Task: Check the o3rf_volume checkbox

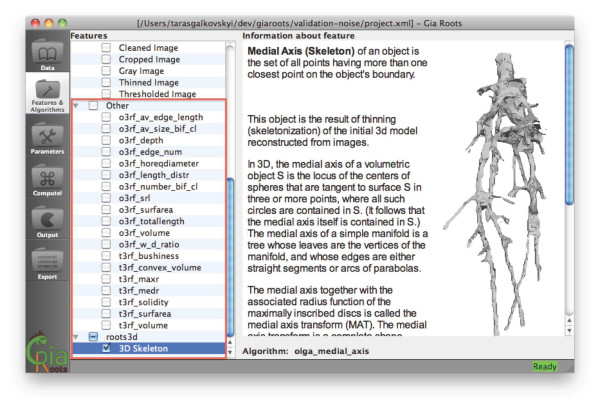Action: 106,233
